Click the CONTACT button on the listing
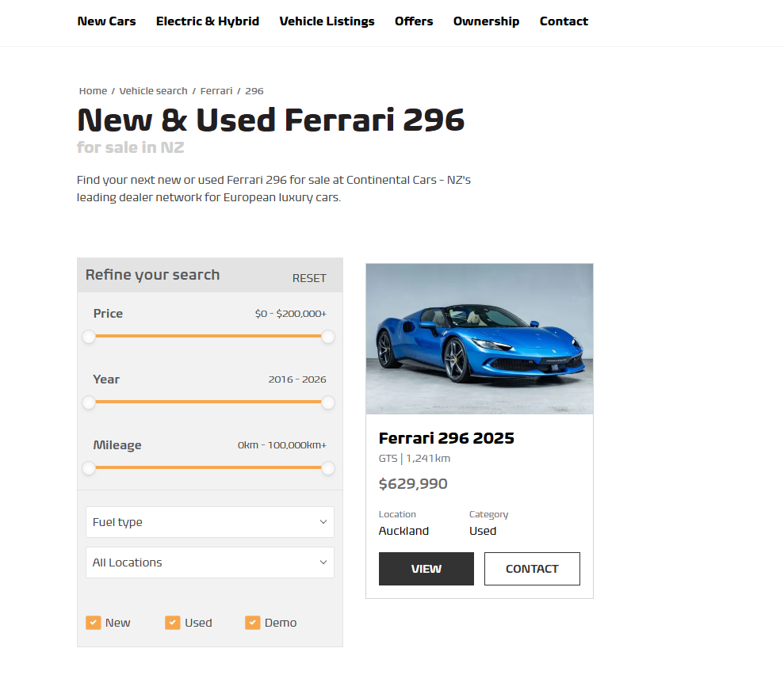This screenshot has width=784, height=675. (532, 569)
